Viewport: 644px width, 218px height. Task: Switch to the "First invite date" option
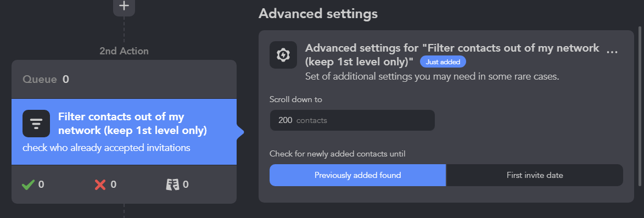(x=535, y=175)
